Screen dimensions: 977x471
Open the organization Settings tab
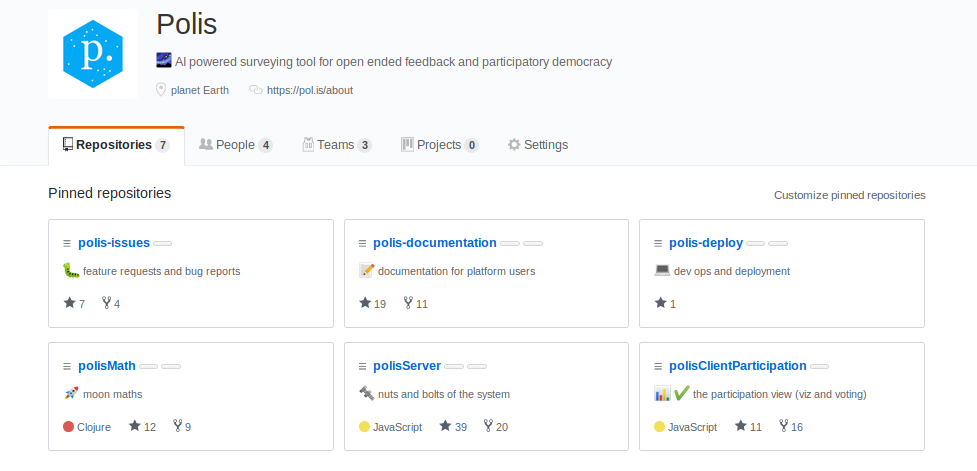tap(538, 145)
